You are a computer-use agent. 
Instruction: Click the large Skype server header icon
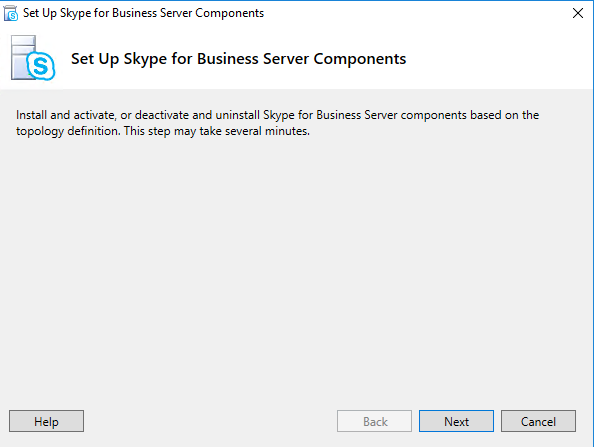33,58
